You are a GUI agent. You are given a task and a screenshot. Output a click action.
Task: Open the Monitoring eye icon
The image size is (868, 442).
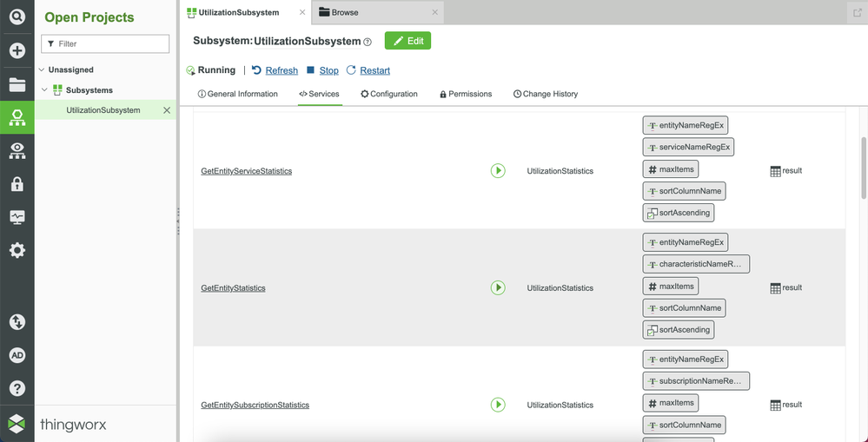pyautogui.click(x=17, y=151)
